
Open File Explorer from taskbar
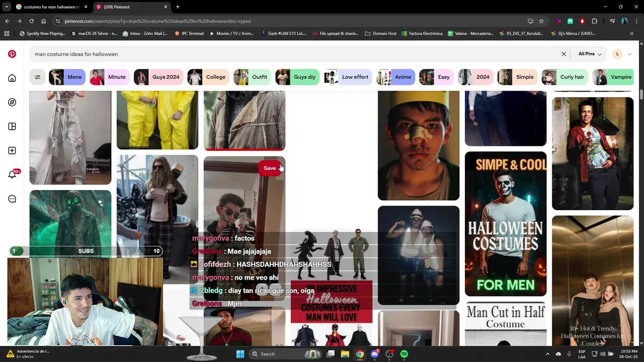click(x=345, y=354)
